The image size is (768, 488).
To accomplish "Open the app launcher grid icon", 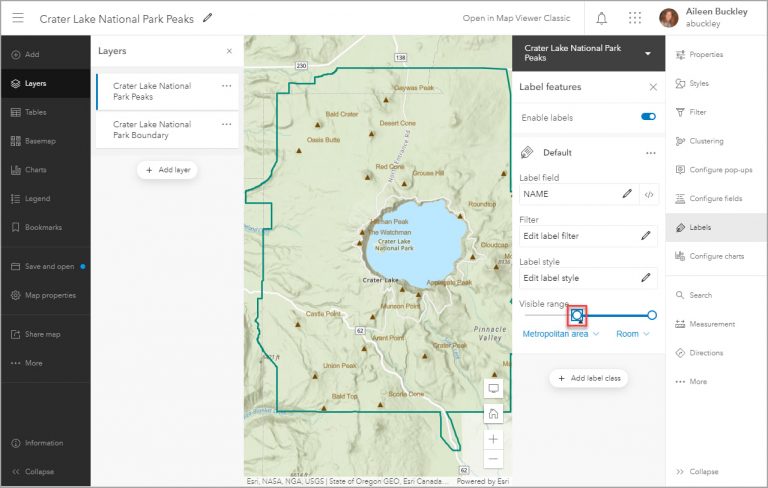I will click(x=635, y=19).
